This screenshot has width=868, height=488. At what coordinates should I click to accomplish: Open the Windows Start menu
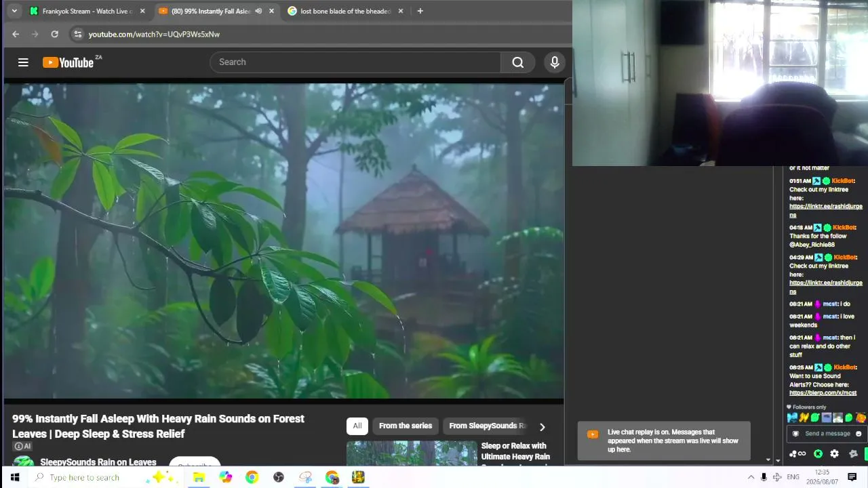coord(14,477)
